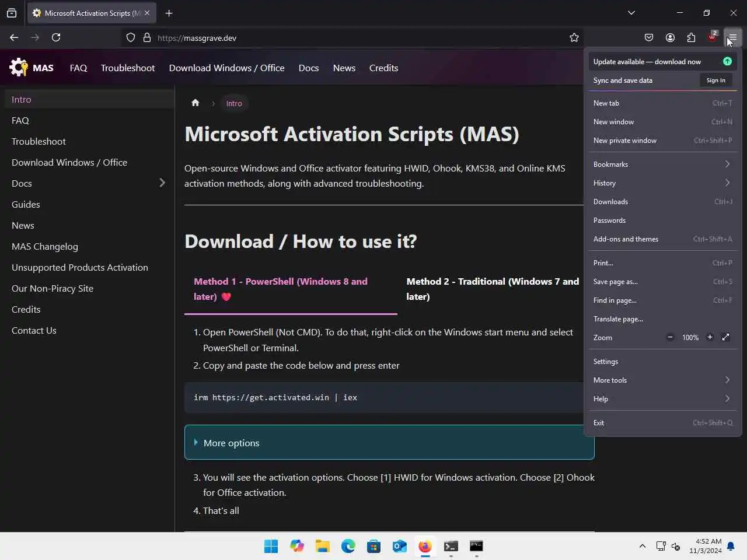
Task: Go back to previous page
Action: [x=14, y=37]
